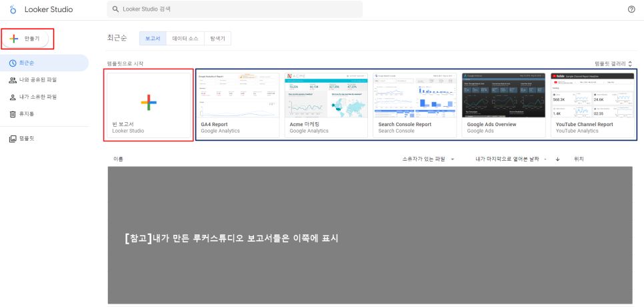Open the Acme 마케팅 template thumbnail
The height and width of the screenshot is (307, 644).
pos(326,95)
